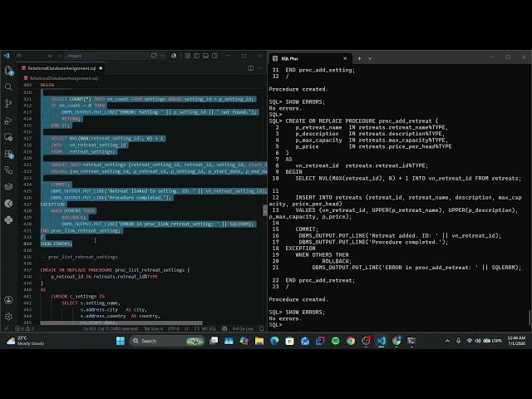Open the Remote Explorer in the activity bar
Viewport: 532px width, 399px height.
coord(8,137)
